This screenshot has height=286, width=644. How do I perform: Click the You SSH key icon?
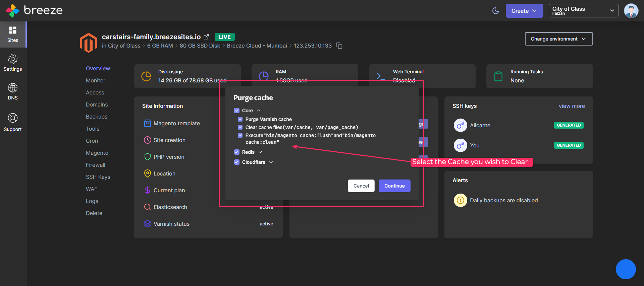(460, 145)
